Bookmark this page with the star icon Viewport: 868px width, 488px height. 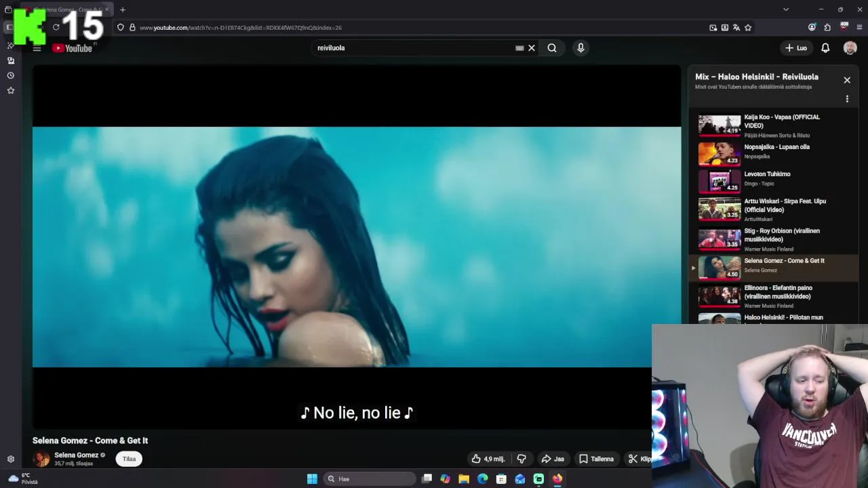tap(748, 28)
